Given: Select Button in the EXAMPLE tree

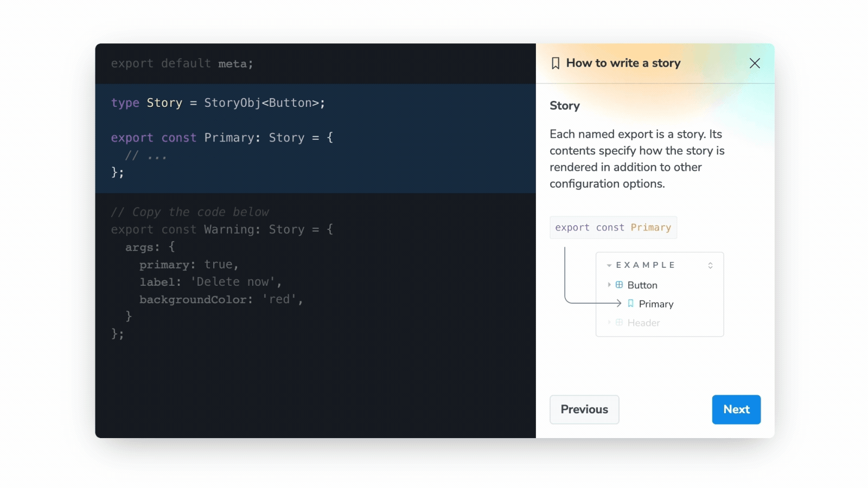Looking at the screenshot, I should coord(642,285).
